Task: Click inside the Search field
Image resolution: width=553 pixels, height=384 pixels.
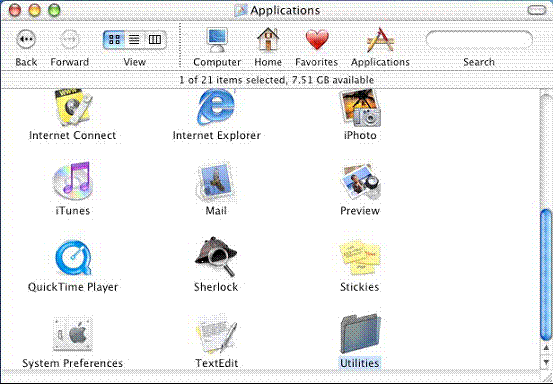Action: tap(479, 39)
